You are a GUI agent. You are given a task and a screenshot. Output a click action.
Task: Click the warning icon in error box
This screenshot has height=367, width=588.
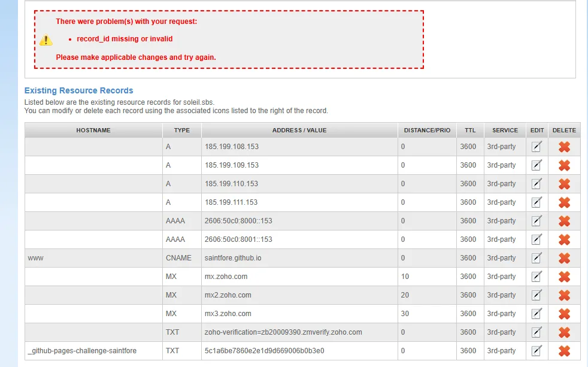pos(46,40)
